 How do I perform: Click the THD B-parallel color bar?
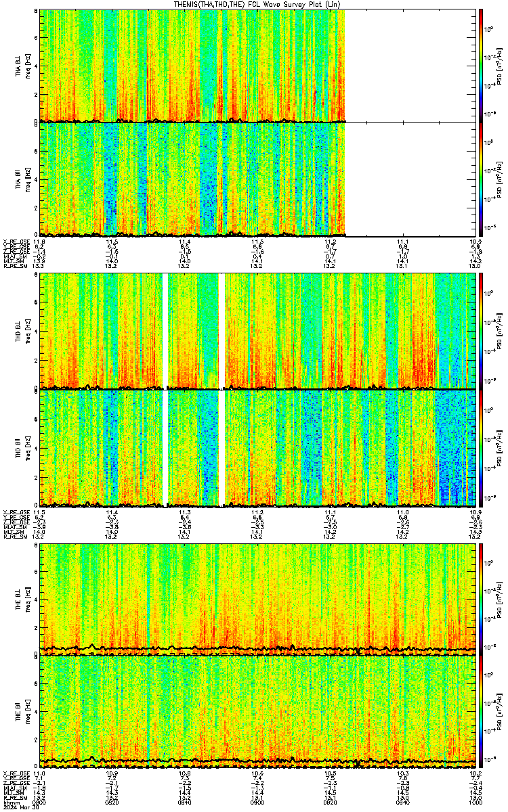(x=480, y=447)
